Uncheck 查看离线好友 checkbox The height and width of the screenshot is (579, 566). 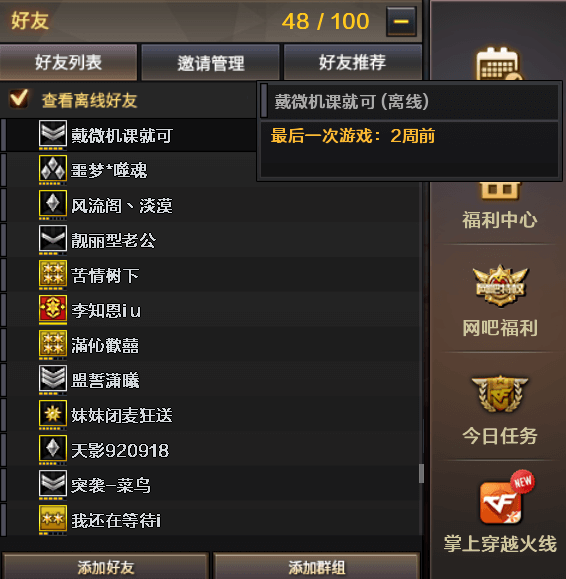pos(18,99)
